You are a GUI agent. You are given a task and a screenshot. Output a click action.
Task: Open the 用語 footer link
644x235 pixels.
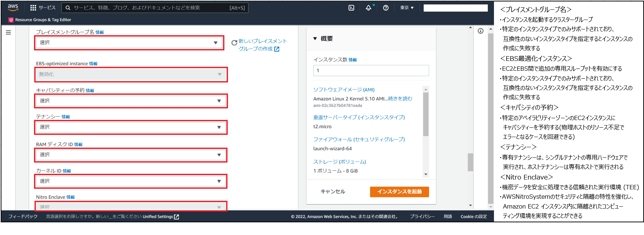[448, 217]
